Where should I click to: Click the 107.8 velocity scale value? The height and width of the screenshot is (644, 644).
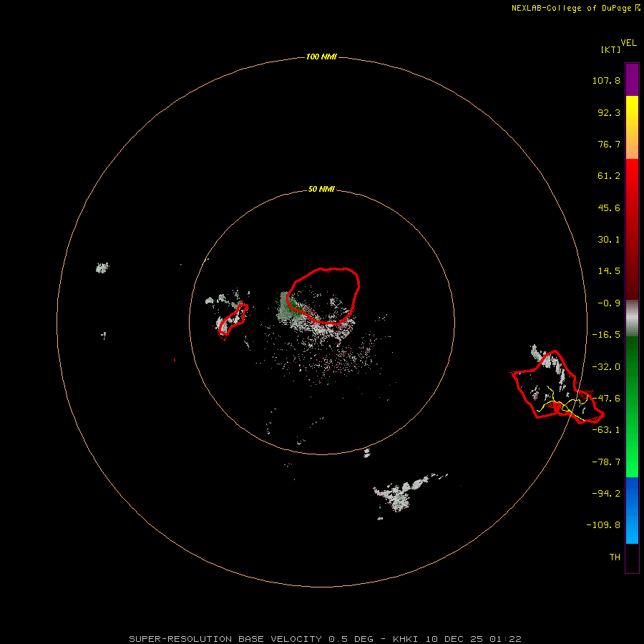(x=606, y=80)
